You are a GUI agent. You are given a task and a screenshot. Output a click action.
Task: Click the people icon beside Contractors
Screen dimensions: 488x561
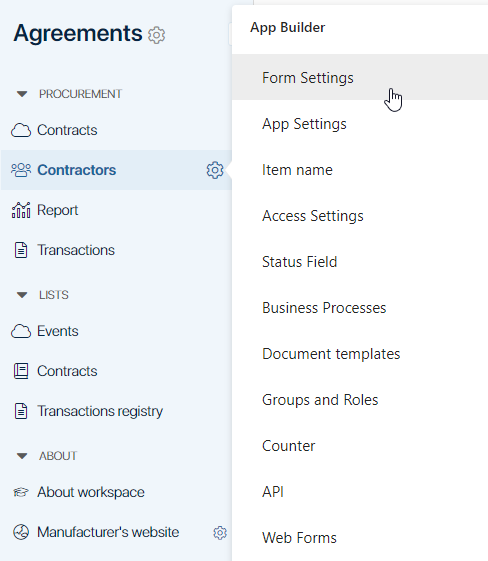point(21,170)
